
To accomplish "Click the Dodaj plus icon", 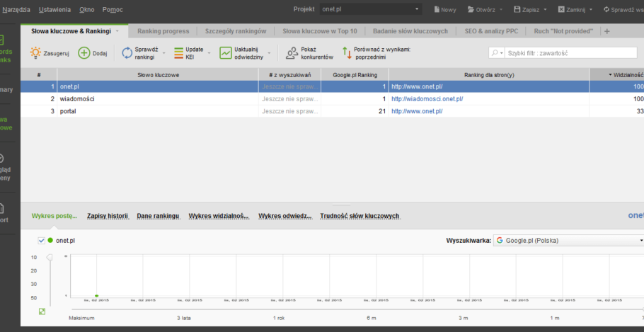I will pos(84,53).
